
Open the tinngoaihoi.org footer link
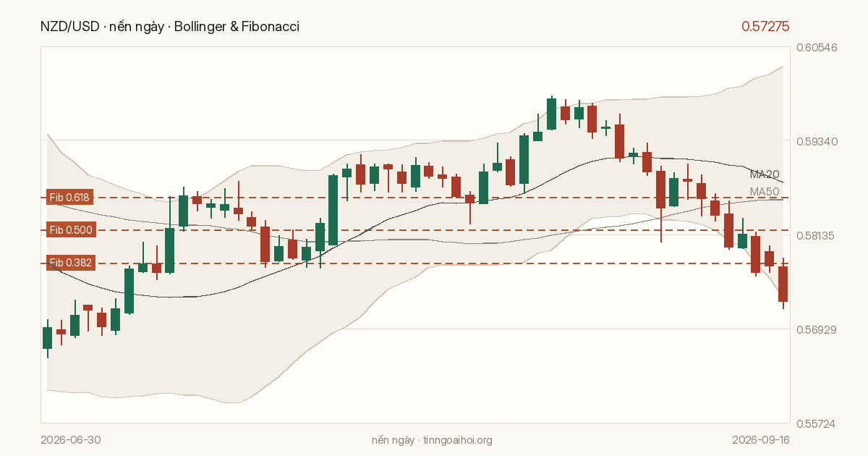[x=457, y=440]
